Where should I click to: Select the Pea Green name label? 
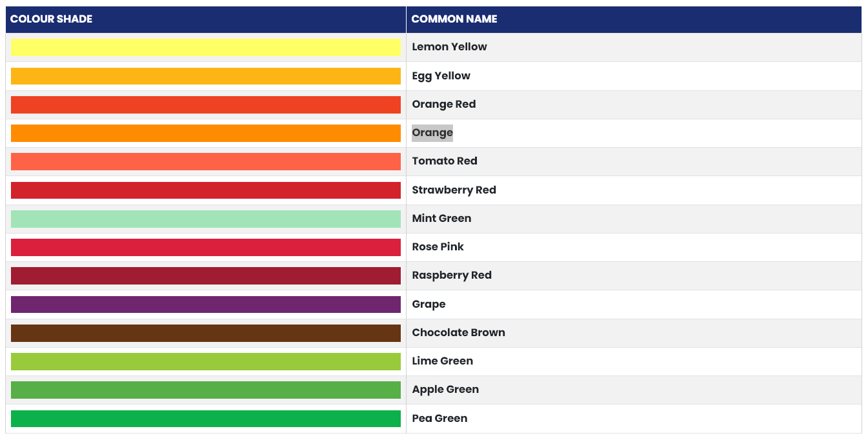tap(439, 419)
